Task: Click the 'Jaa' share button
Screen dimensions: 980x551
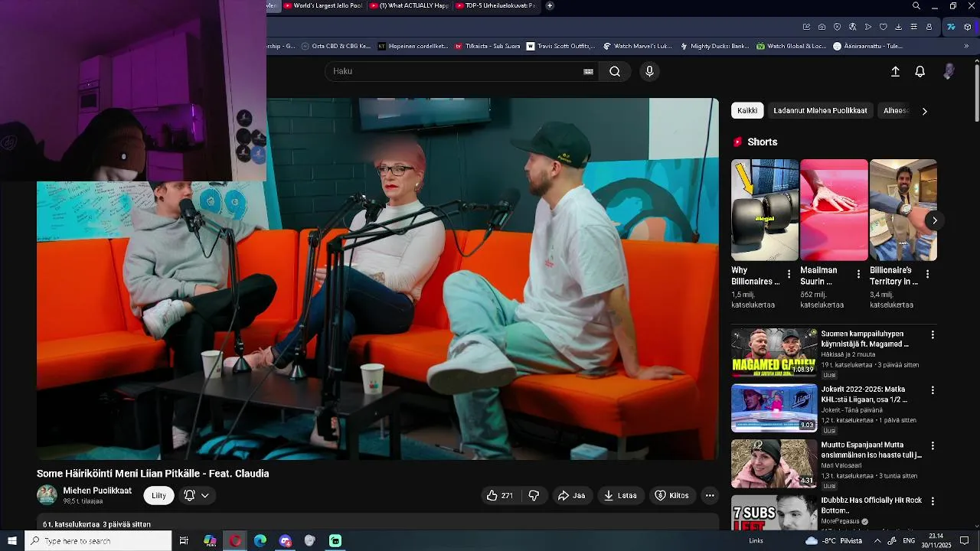Action: (571, 495)
